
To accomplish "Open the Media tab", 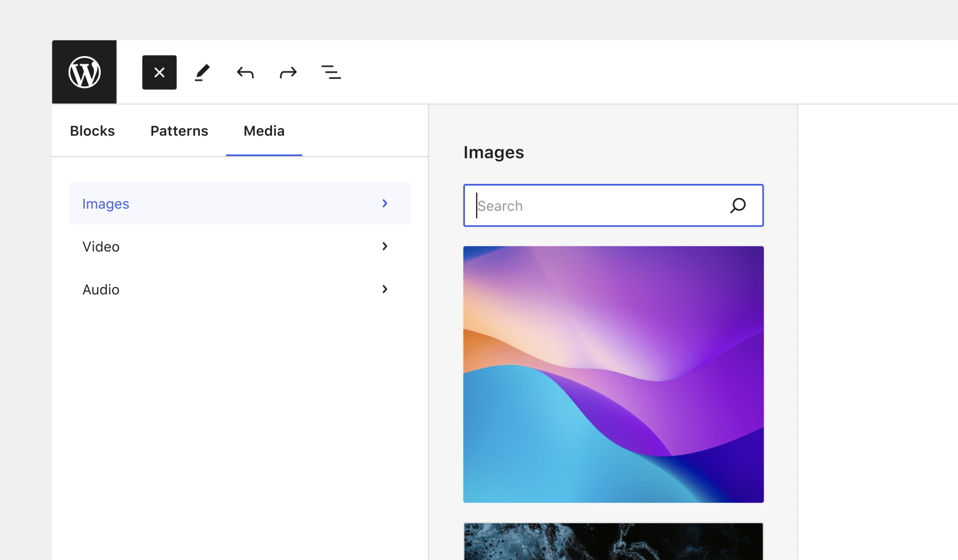I will [263, 131].
